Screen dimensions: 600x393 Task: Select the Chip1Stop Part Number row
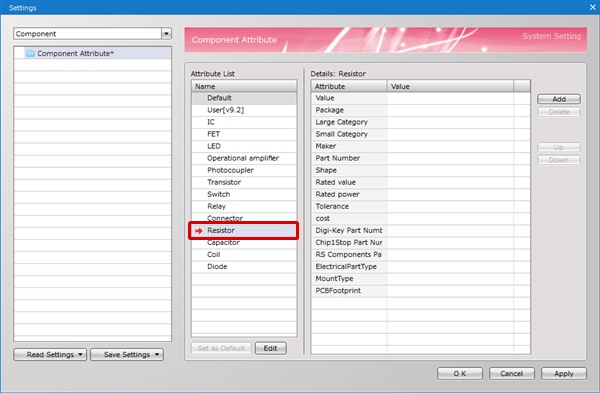tap(421, 243)
